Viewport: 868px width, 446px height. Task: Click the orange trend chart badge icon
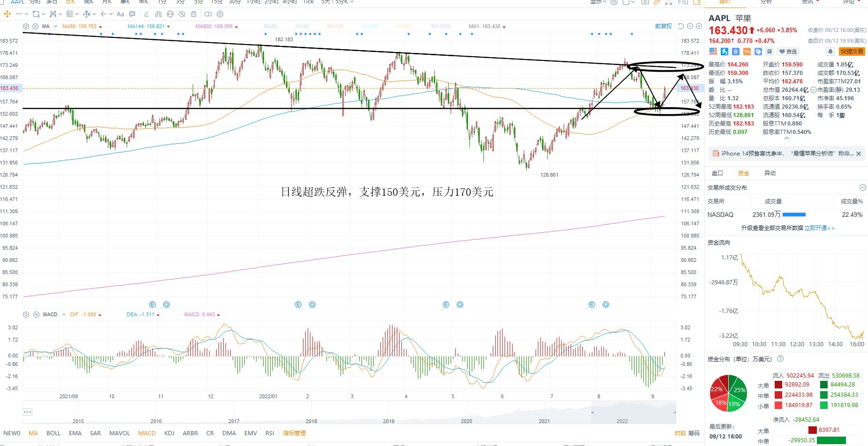[747, 52]
